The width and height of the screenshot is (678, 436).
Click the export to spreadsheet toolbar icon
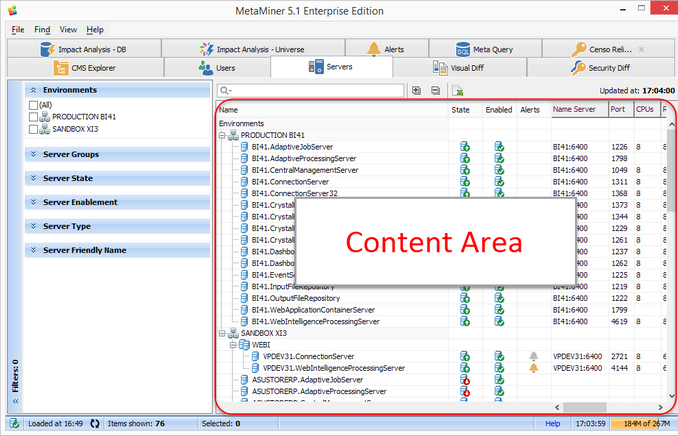coord(457,91)
